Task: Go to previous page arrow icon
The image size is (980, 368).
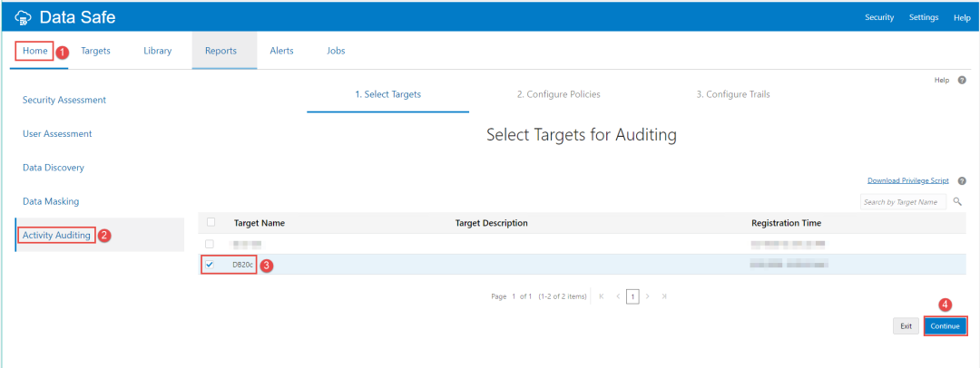Action: 618,296
